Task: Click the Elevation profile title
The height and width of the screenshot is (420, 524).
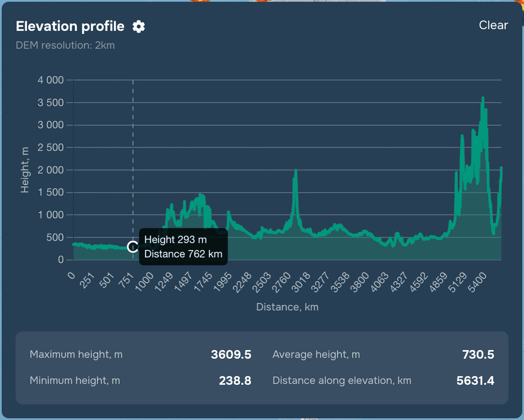Action: (70, 26)
